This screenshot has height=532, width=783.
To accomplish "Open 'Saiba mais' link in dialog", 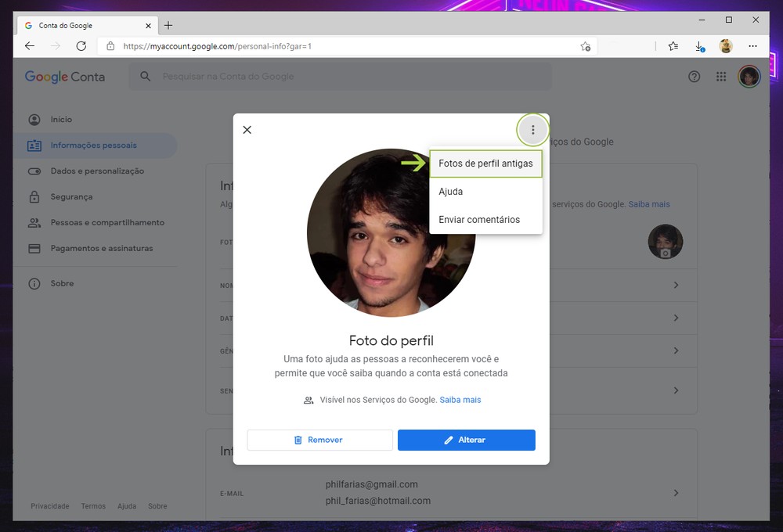I will (x=460, y=400).
